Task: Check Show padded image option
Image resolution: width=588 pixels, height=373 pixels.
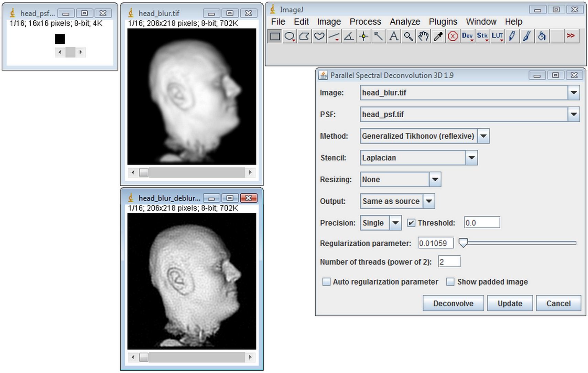Action: tap(450, 282)
